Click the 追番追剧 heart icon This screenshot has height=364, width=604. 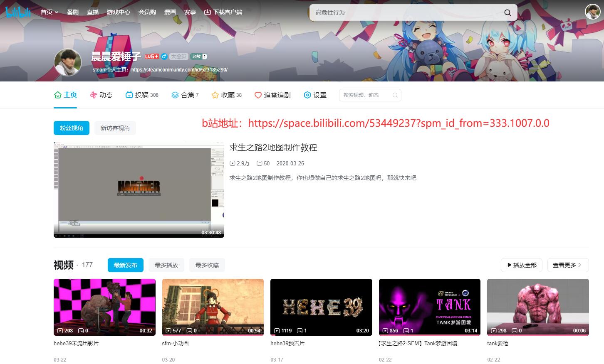pyautogui.click(x=258, y=95)
